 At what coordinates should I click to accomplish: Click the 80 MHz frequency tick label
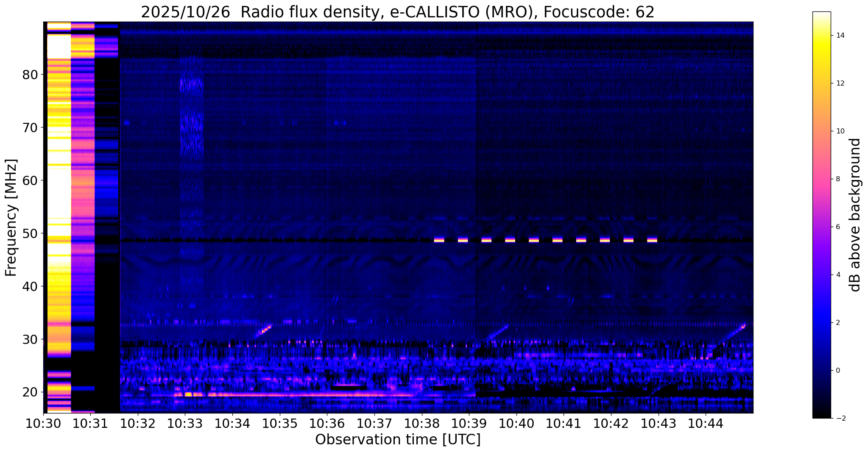[x=30, y=75]
